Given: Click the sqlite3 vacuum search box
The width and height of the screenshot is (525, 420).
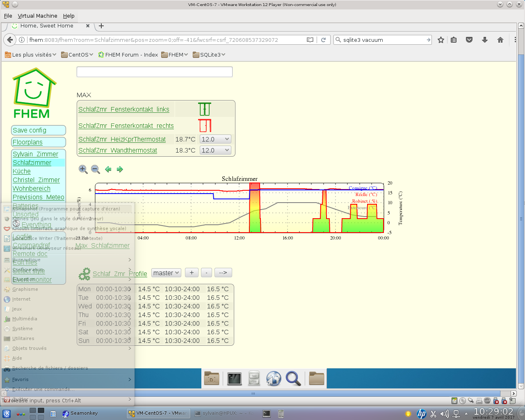Looking at the screenshot, I should (x=383, y=40).
